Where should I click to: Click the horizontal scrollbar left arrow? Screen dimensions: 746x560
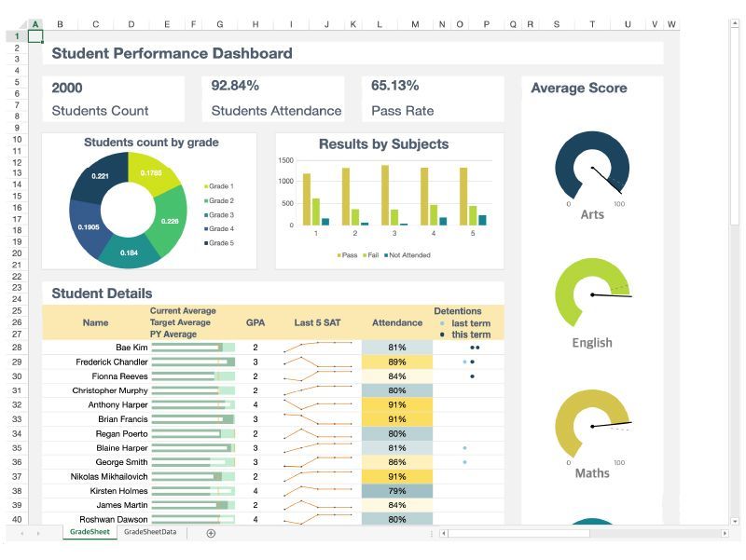click(x=444, y=533)
